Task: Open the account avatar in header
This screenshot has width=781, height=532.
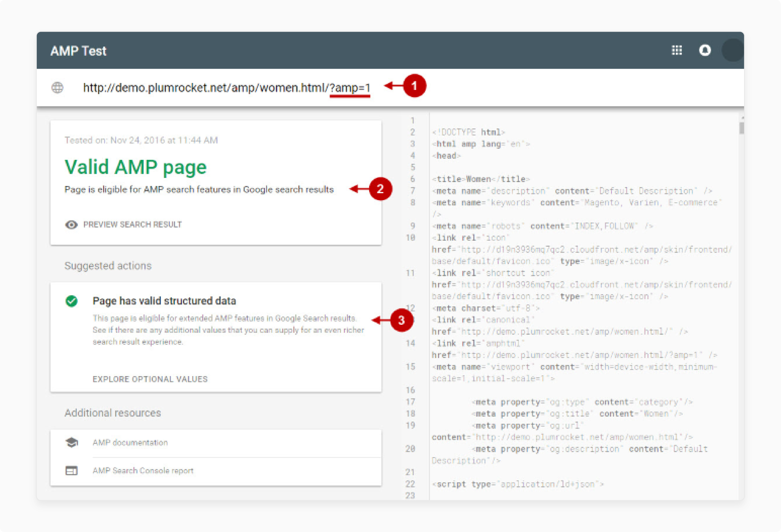Action: click(x=733, y=50)
